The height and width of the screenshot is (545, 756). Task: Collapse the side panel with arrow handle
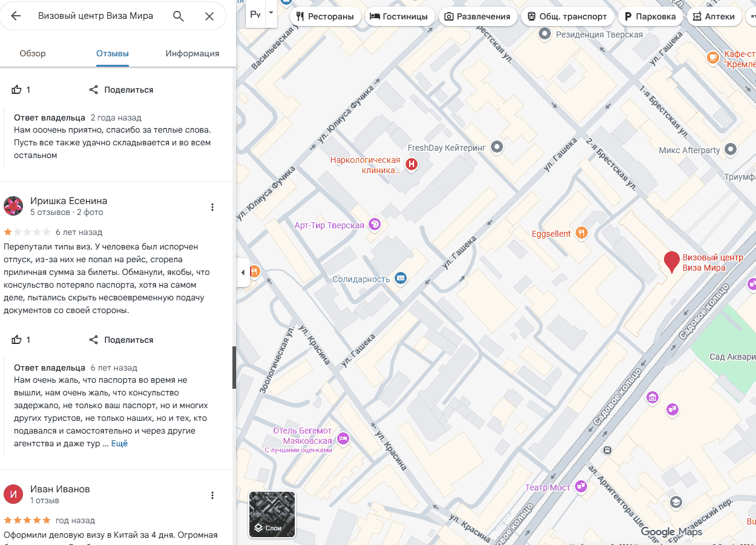[x=243, y=272]
